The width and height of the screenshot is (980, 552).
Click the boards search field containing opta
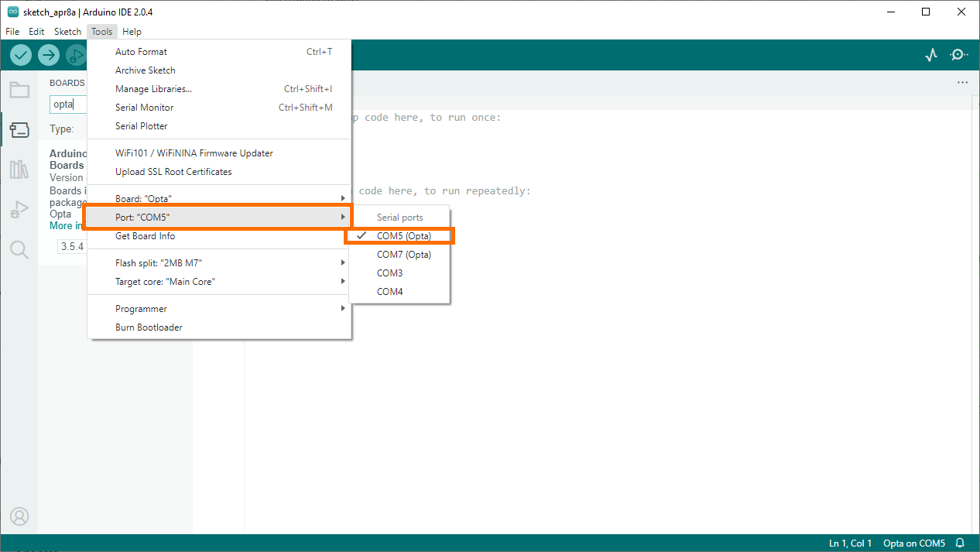(68, 105)
